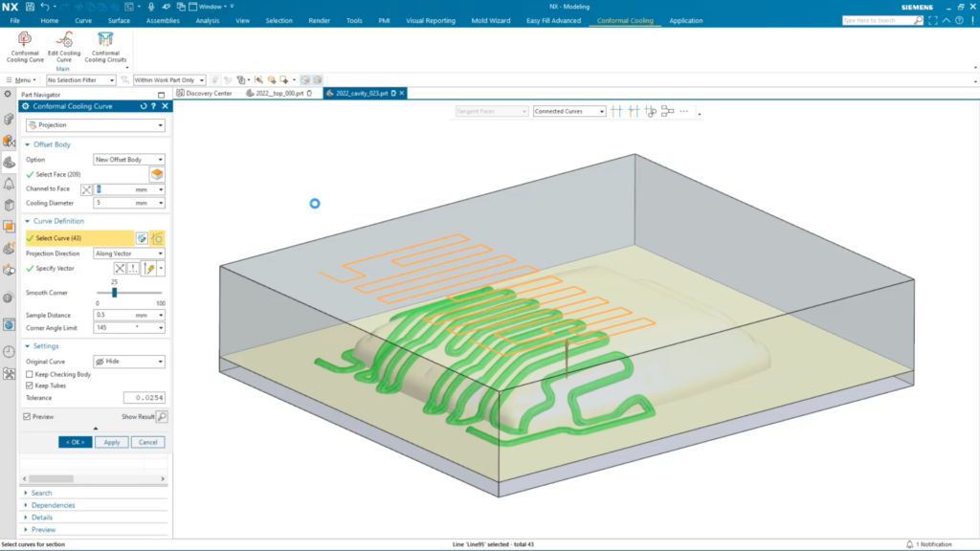Click the Part Navigator horizontal scrollbar
This screenshot has height=551, width=980.
pos(52,479)
